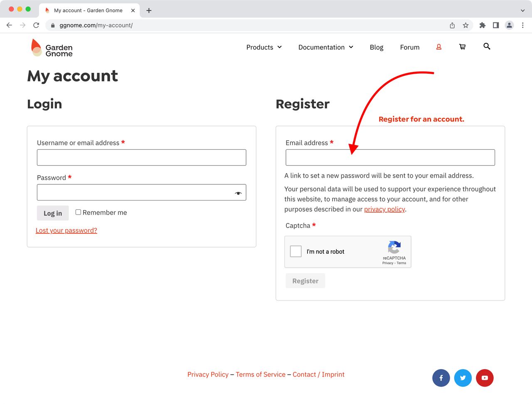Open the Documentation dropdown

pyautogui.click(x=325, y=47)
